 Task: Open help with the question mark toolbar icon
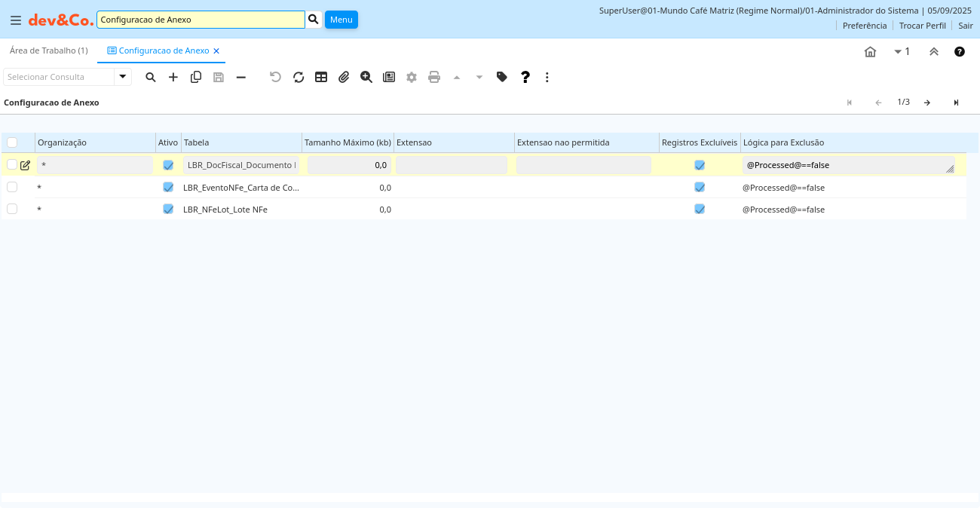click(x=525, y=77)
